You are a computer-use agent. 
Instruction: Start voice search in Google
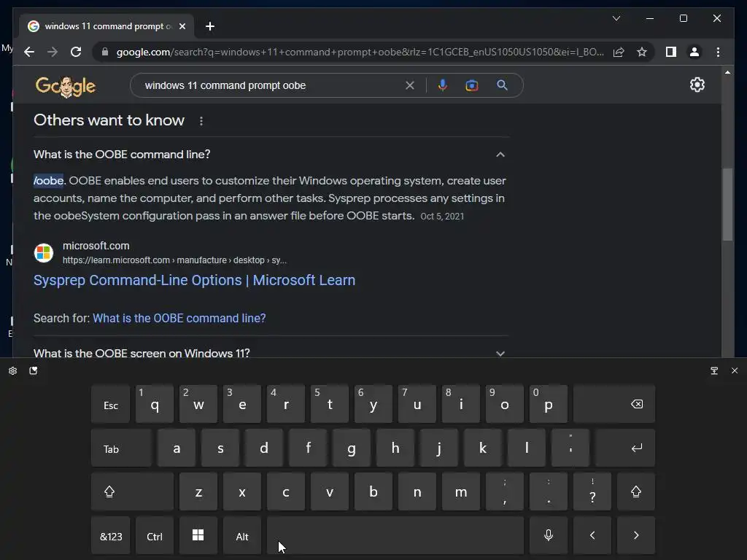[x=443, y=85]
